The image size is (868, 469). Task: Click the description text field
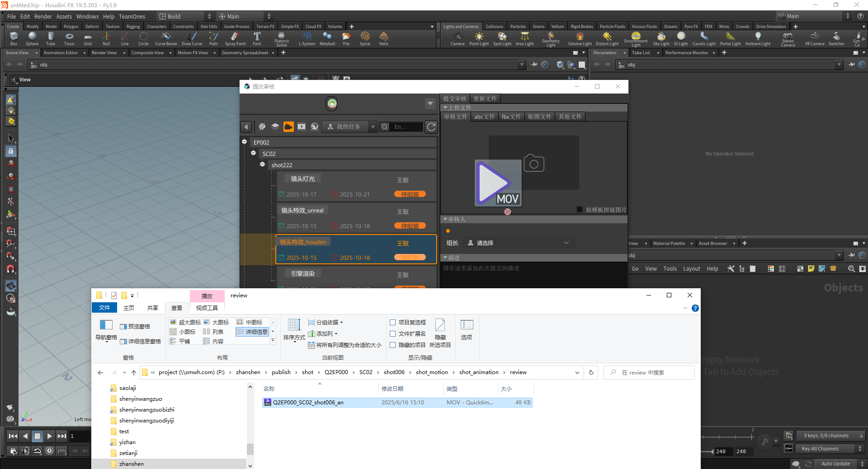(533, 273)
